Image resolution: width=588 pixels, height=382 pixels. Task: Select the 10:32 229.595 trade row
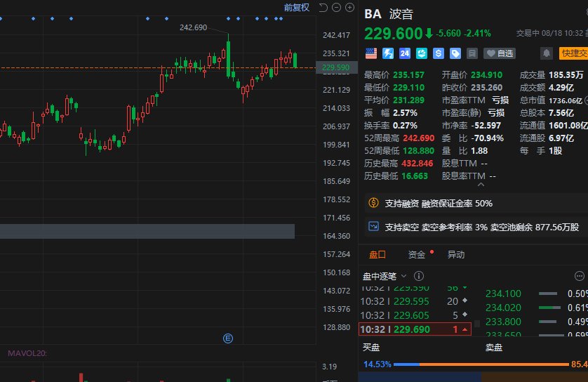[415, 301]
